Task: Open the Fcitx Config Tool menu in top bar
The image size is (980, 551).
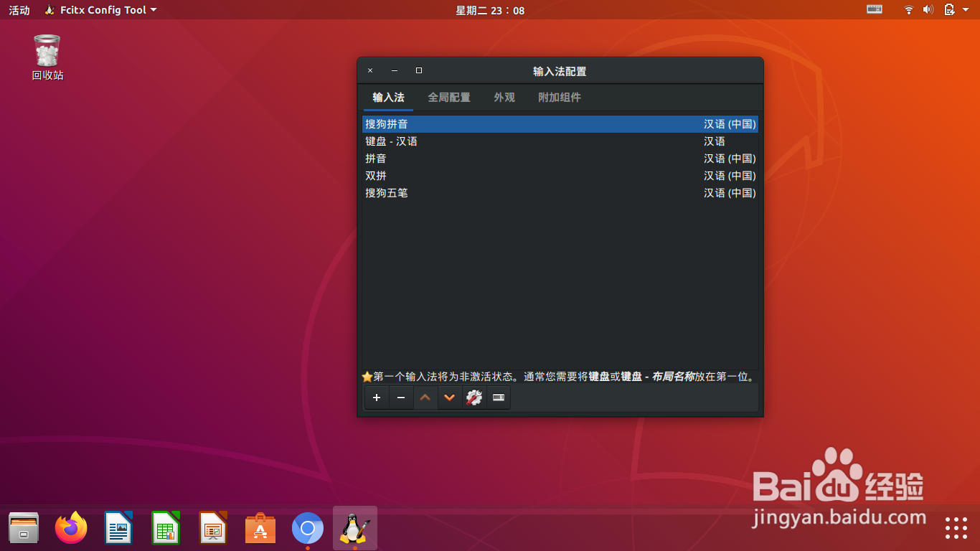Action: pos(99,10)
